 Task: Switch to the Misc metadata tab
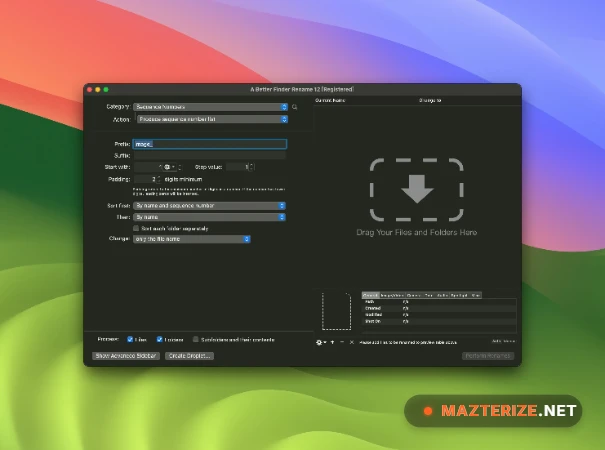[x=476, y=295]
